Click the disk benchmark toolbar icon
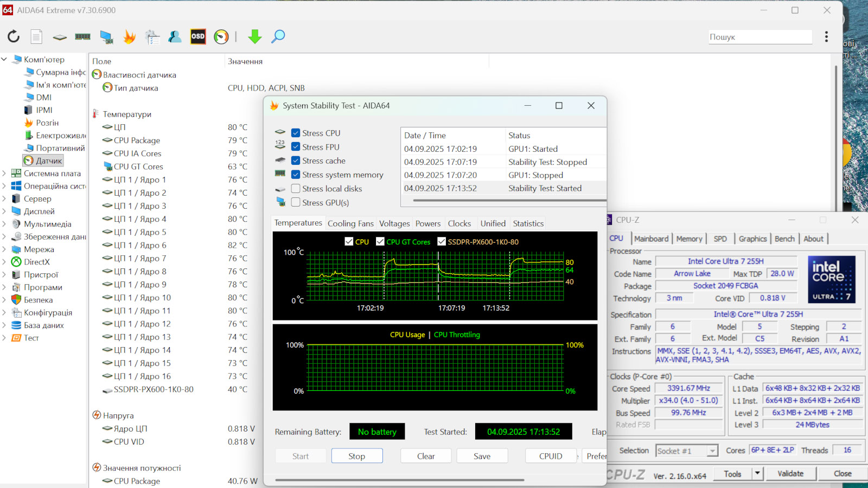Screen dimensions: 868x488 coord(60,37)
